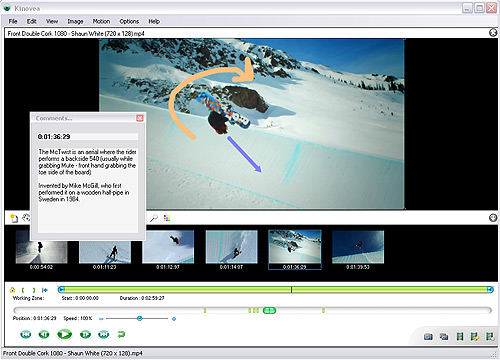Select key image thumbnail 0:01:14:07

[x=232, y=247]
